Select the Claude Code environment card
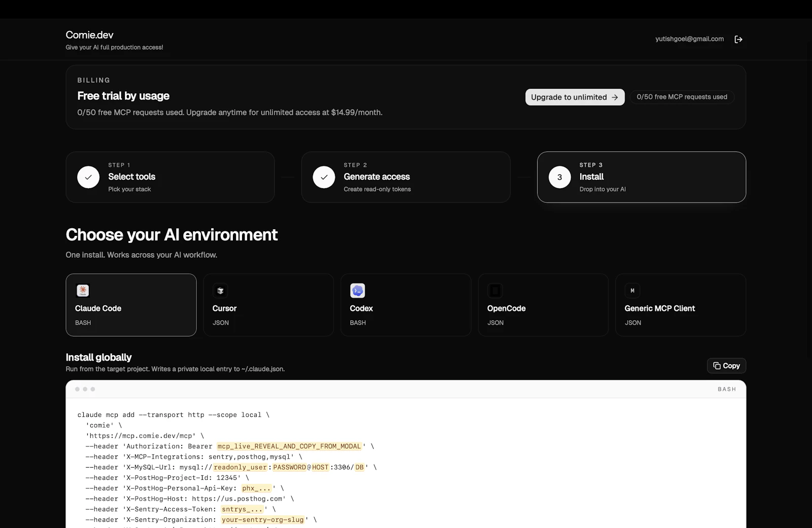This screenshot has height=528, width=812. [131, 305]
